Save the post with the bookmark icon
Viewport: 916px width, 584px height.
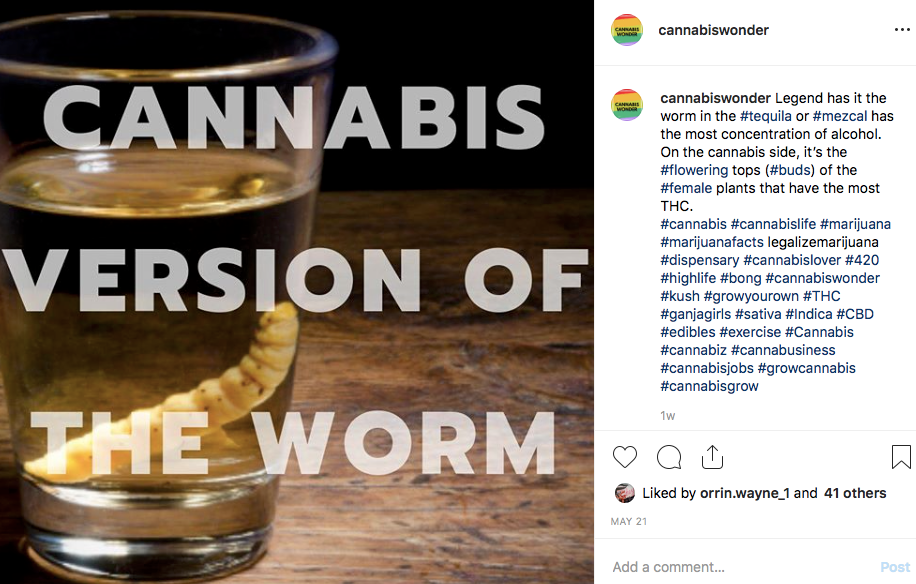coord(901,457)
